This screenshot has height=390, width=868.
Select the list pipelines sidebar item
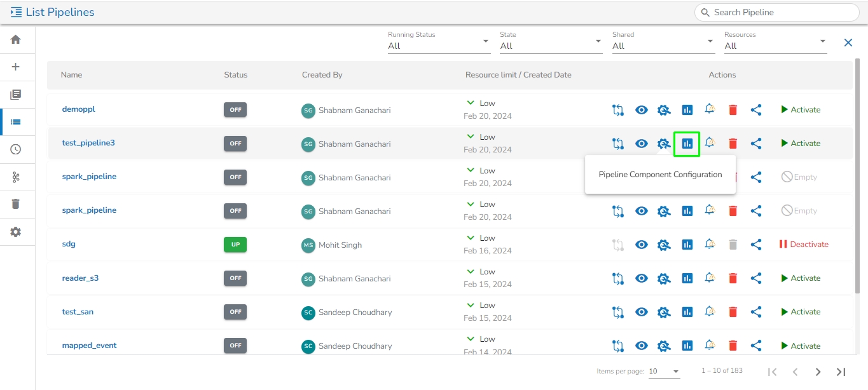point(16,122)
